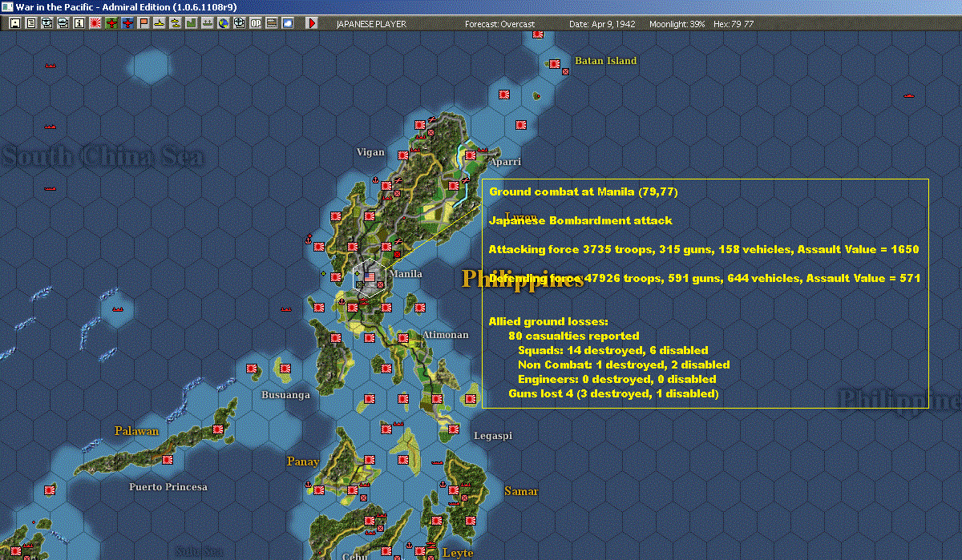
Task: Select the red plane on blue icon
Action: point(127,23)
